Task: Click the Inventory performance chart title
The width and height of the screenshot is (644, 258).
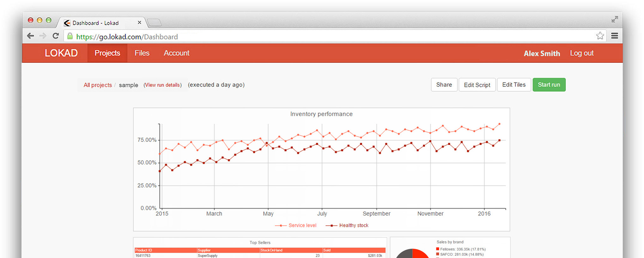Action: pos(321,114)
